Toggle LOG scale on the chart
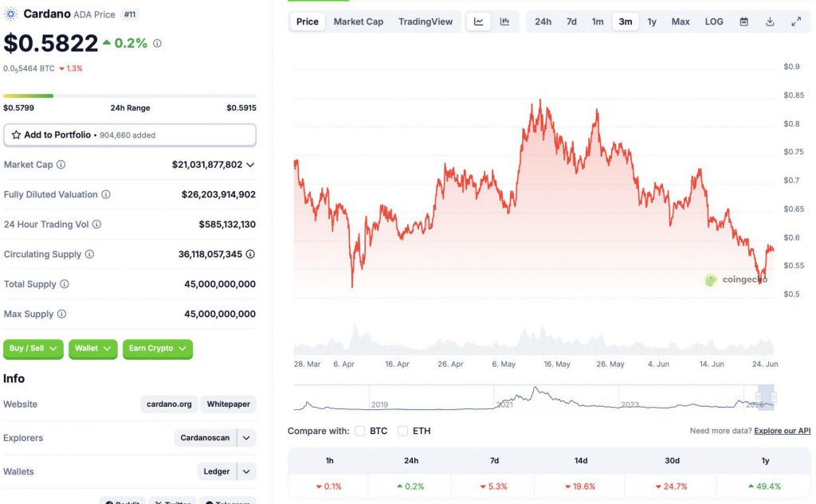Image resolution: width=816 pixels, height=504 pixels. (x=713, y=21)
